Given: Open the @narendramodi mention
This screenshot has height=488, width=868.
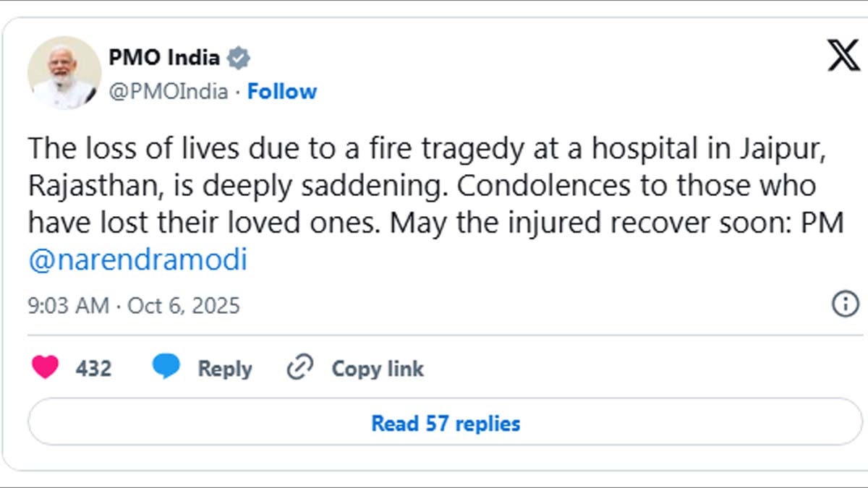Looking at the screenshot, I should coord(137,260).
